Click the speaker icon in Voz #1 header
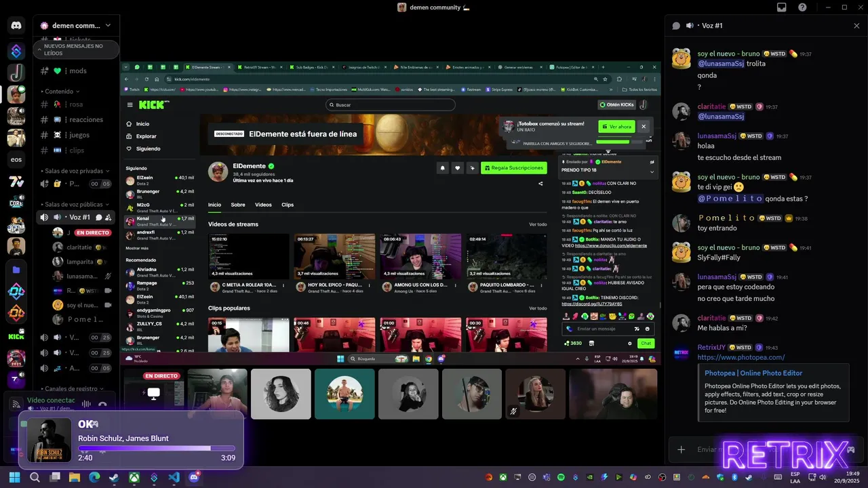Image resolution: width=868 pixels, height=488 pixels. point(690,26)
